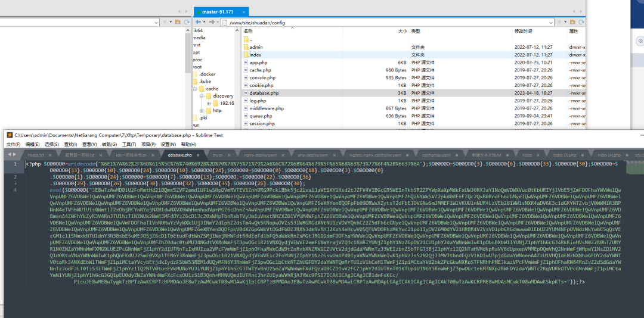The width and height of the screenshot is (644, 318).
Task: Open the 项目(P) menu in Sublime Text
Action: [148, 145]
